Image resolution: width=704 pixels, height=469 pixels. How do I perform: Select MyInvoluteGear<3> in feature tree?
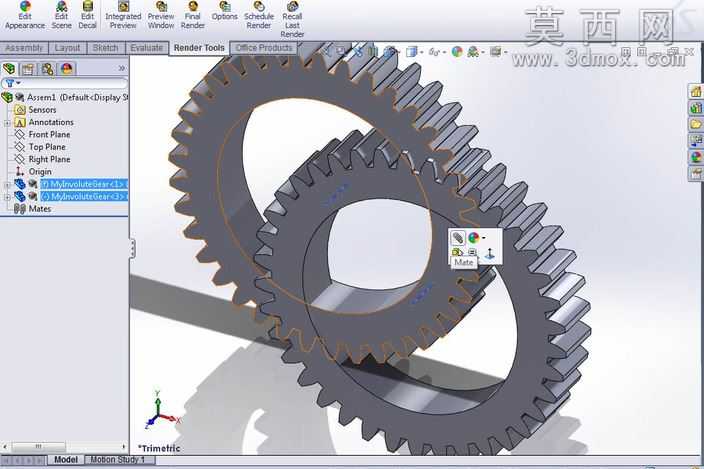coord(84,197)
